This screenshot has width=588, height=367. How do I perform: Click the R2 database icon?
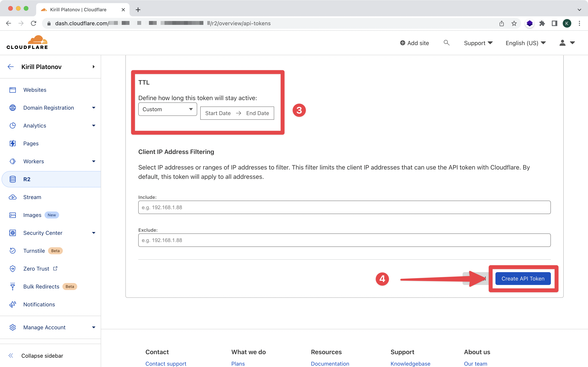tap(13, 179)
